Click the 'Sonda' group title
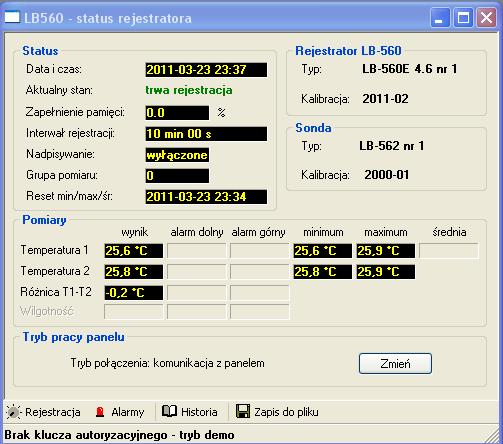Viewport: 503px width, 444px height. coord(313,128)
